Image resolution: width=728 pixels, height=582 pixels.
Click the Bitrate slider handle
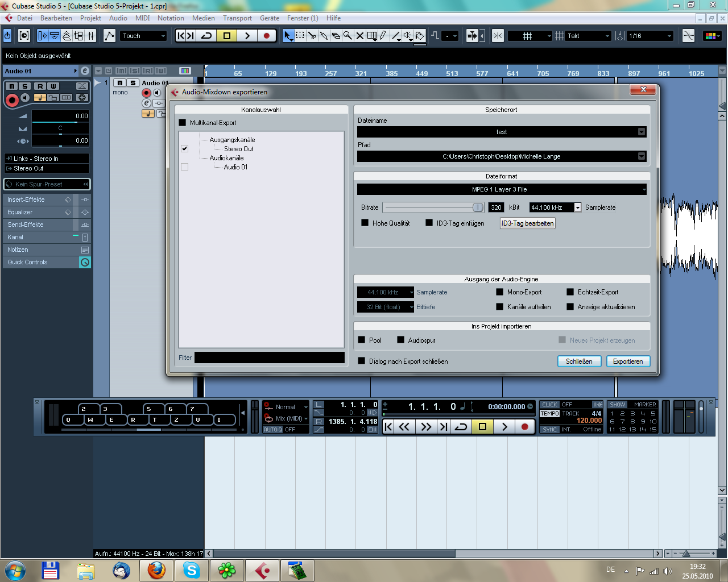click(x=478, y=207)
